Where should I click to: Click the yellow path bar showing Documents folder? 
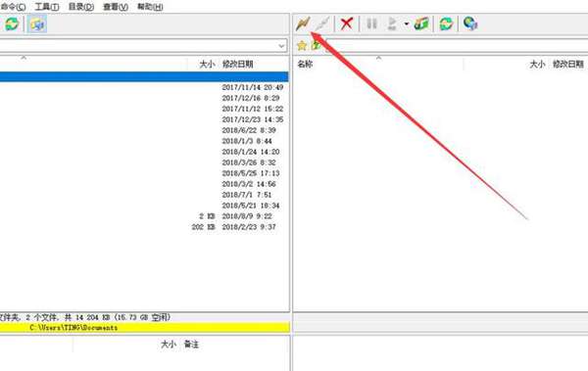pos(145,328)
